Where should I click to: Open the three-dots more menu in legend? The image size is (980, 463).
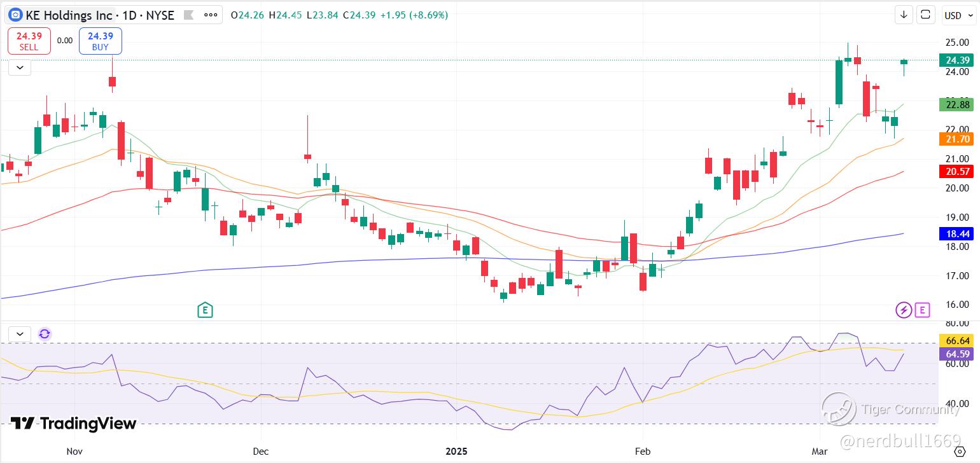pyautogui.click(x=211, y=15)
